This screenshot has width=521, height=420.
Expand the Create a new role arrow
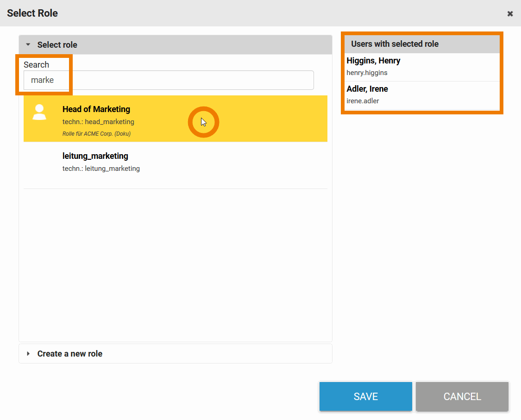tap(28, 354)
